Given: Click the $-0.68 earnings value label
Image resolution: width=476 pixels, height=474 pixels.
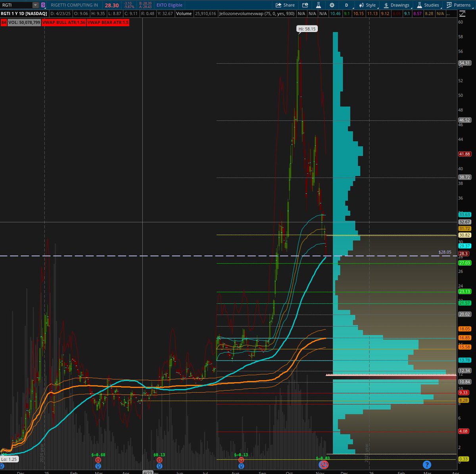Looking at the screenshot, I should 98,455.
